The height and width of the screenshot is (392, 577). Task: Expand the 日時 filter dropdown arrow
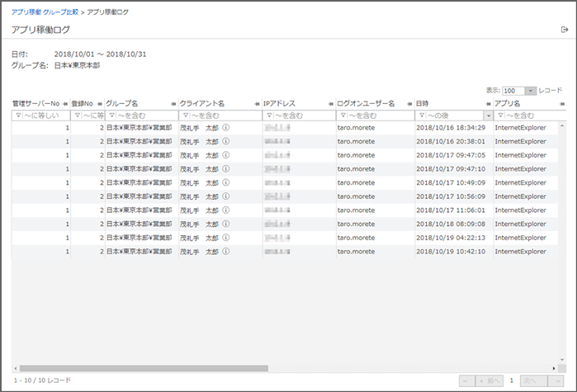tap(488, 116)
